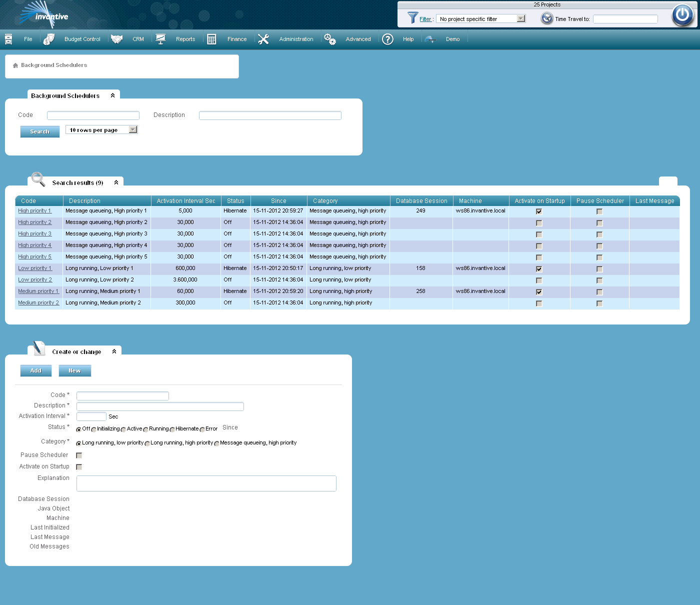
Task: Click the funnel filter icon
Action: (412, 18)
